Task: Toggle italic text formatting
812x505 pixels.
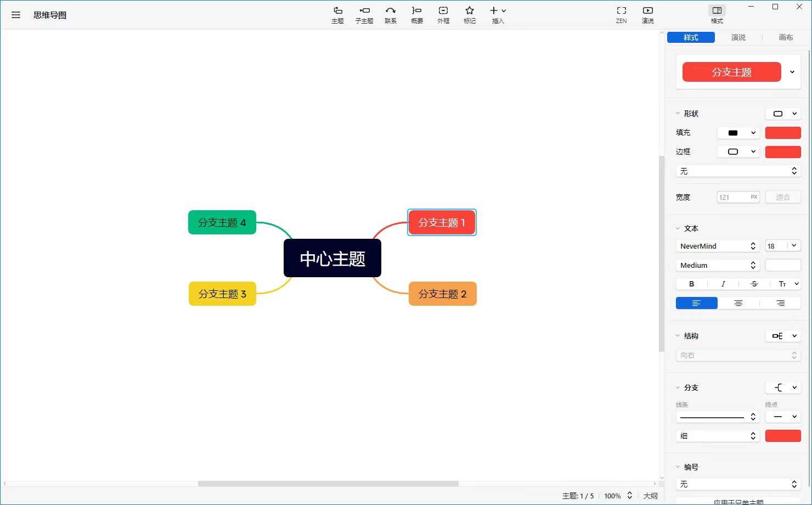Action: coord(723,284)
